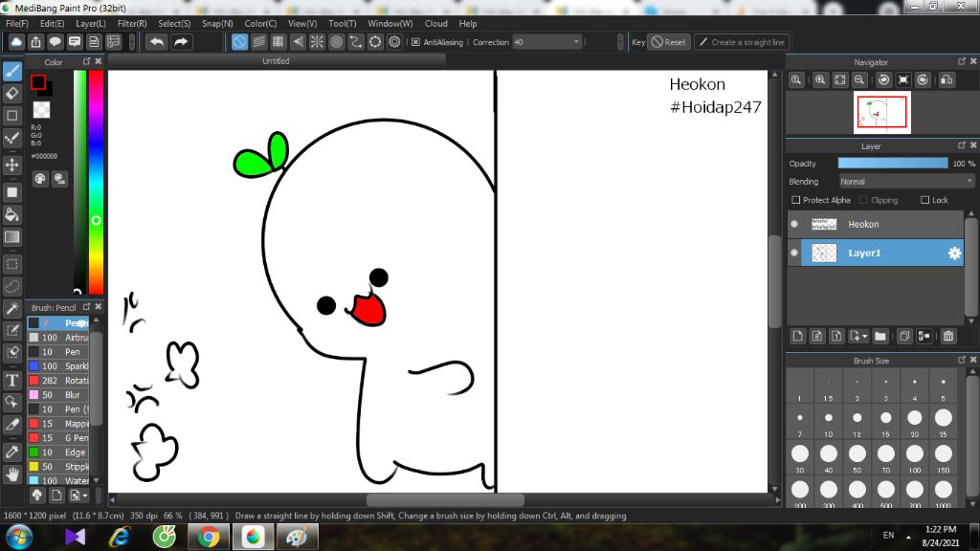Viewport: 980px width, 551px height.
Task: Turn snap off with the circle-slash icon
Action: [x=239, y=42]
